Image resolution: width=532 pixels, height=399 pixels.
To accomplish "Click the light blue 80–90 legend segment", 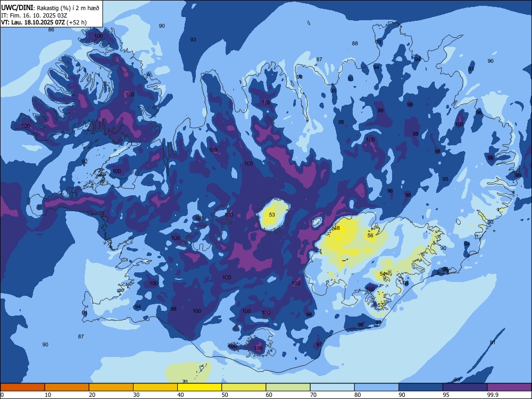I will [377, 387].
